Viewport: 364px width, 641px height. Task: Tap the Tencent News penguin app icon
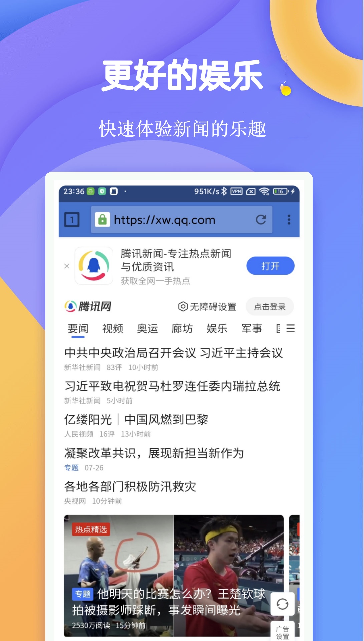click(94, 266)
